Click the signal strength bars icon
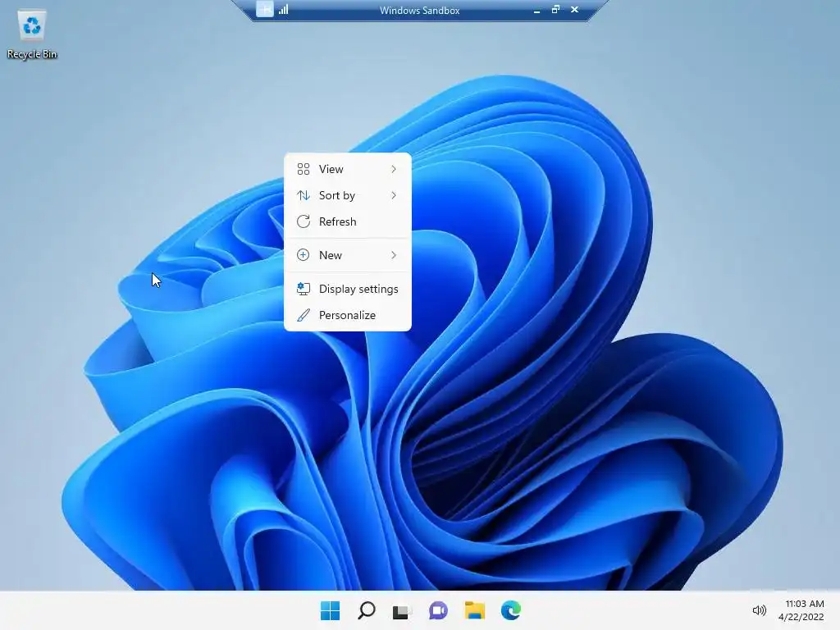Screen dimensions: 840x630 [x=283, y=9]
